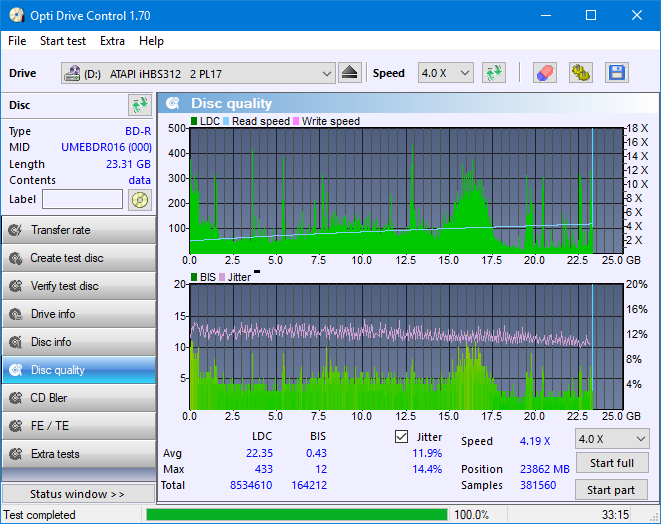Click the Write speed pink legend swatch
The image size is (661, 524).
point(296,121)
